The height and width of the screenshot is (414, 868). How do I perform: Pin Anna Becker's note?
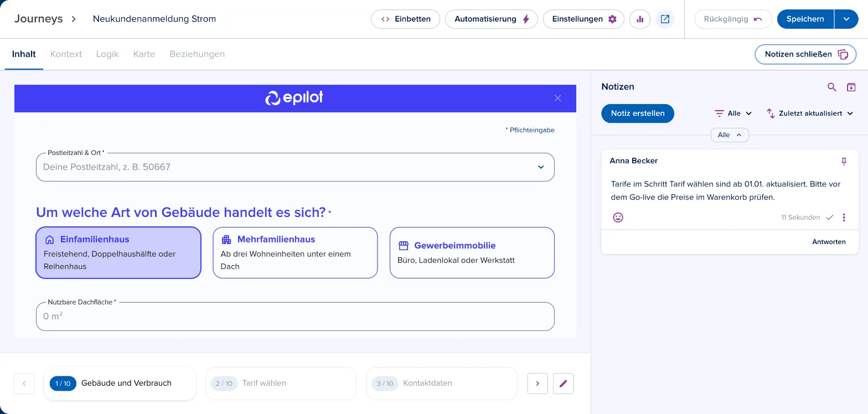(x=844, y=161)
